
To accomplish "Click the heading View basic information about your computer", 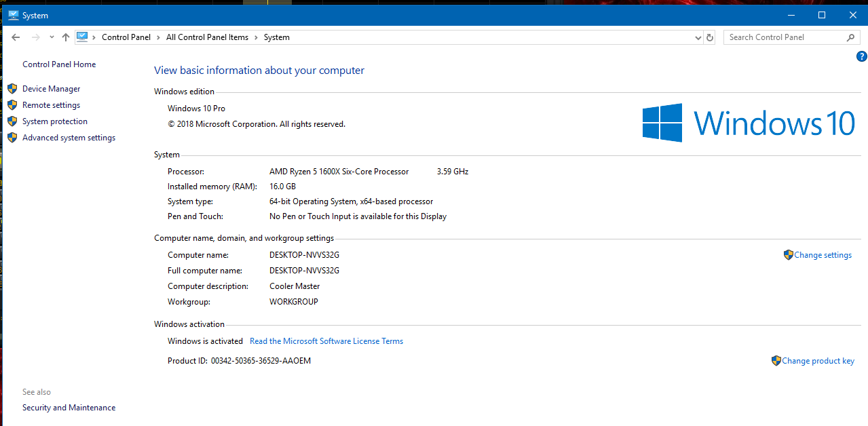I will [259, 71].
